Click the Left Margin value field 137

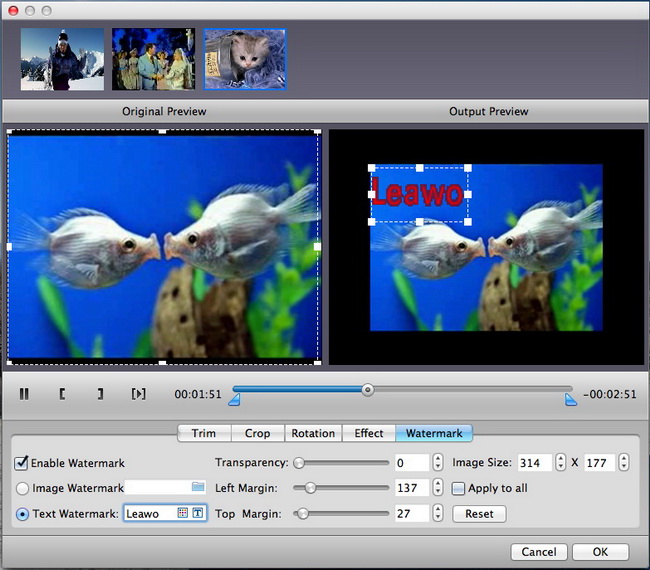tap(412, 488)
